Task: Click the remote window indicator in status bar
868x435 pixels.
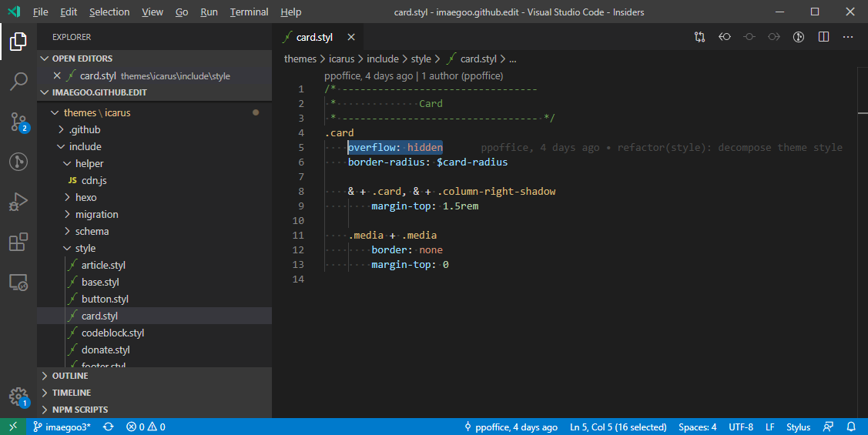Action: pyautogui.click(x=13, y=427)
